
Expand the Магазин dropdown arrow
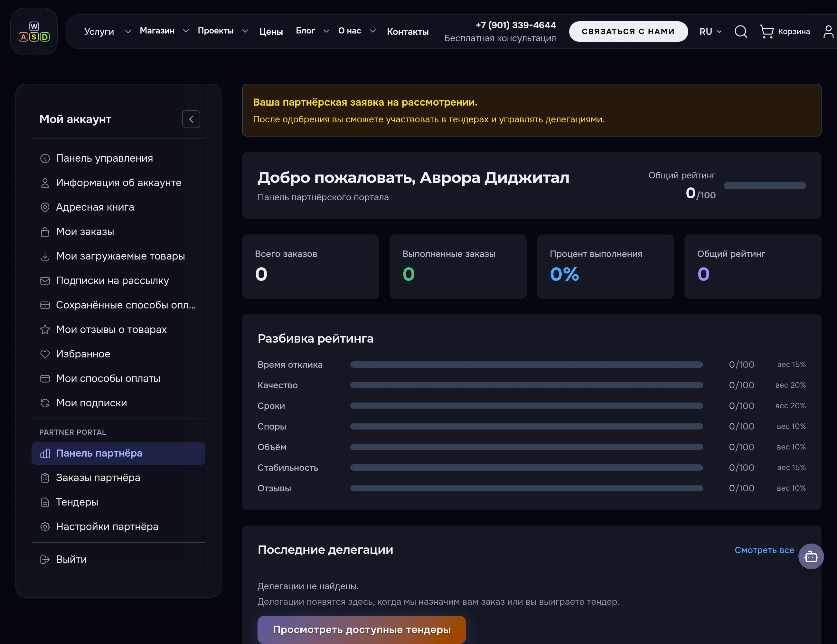coord(186,31)
